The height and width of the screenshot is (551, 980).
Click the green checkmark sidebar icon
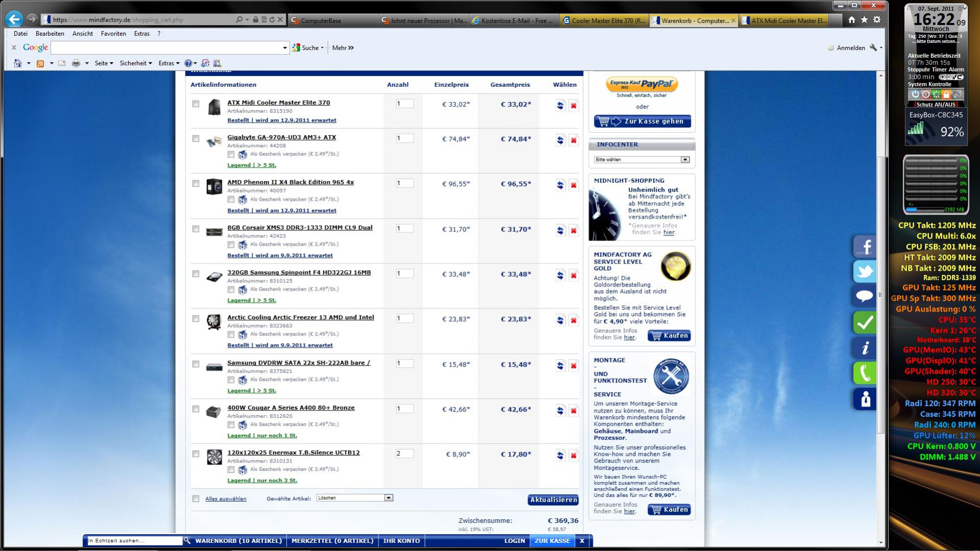865,322
